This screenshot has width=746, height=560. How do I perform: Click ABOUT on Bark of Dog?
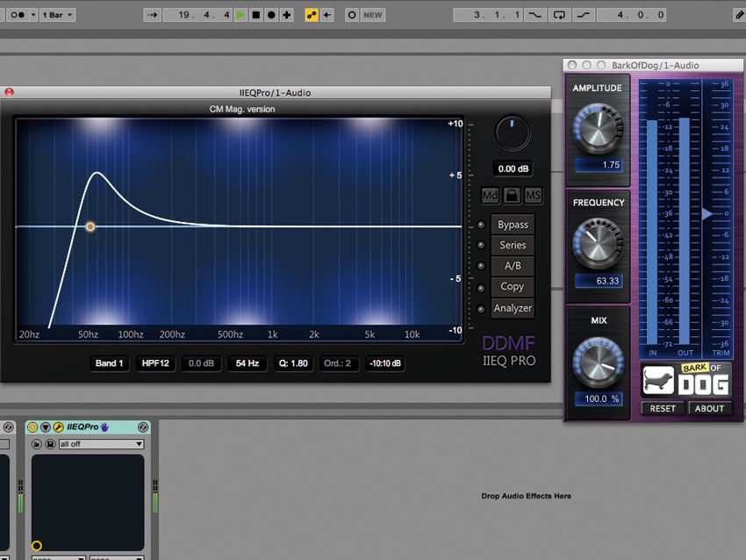[x=711, y=408]
